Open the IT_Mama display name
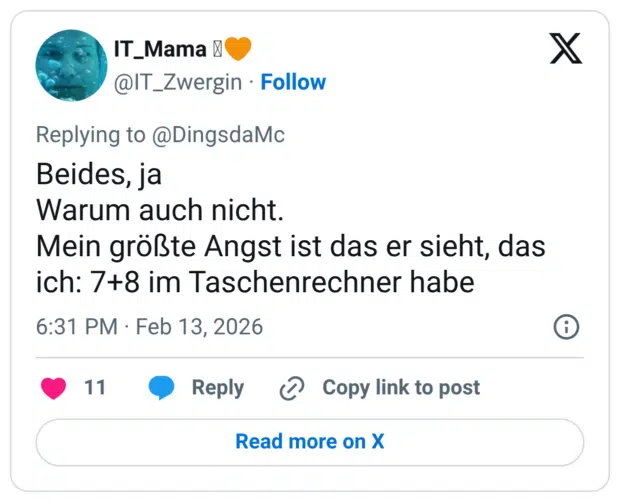The image size is (620, 502). (x=160, y=47)
